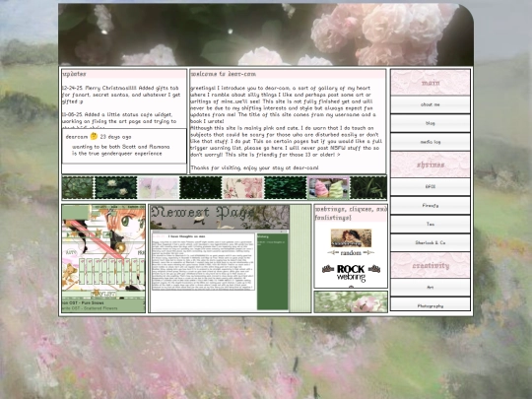The image size is (532, 399).
Task: Click the dark green stamp before ice cream
Action: tap(286, 187)
